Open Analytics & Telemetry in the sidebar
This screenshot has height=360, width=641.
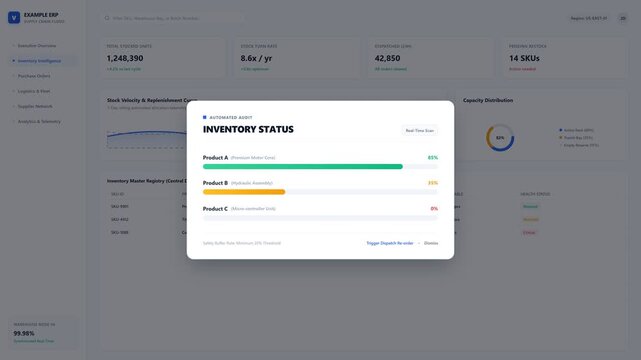(x=39, y=121)
